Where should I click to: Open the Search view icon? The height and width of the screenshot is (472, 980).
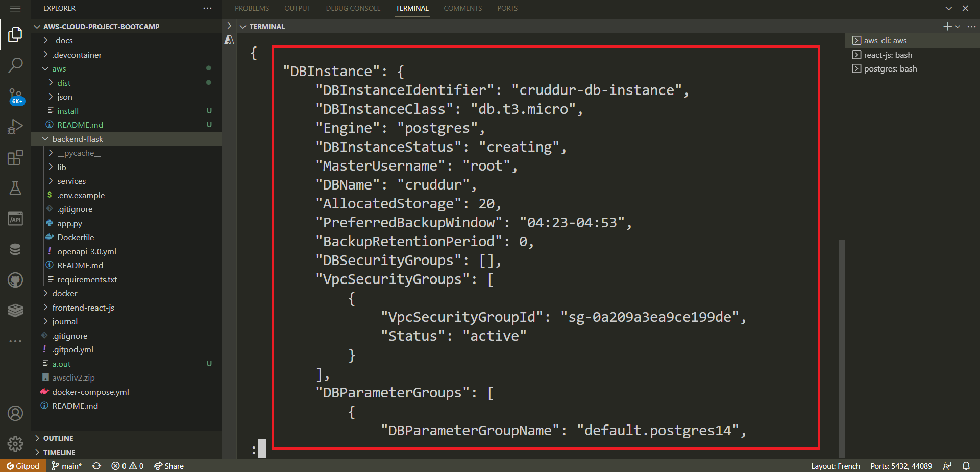coord(15,65)
